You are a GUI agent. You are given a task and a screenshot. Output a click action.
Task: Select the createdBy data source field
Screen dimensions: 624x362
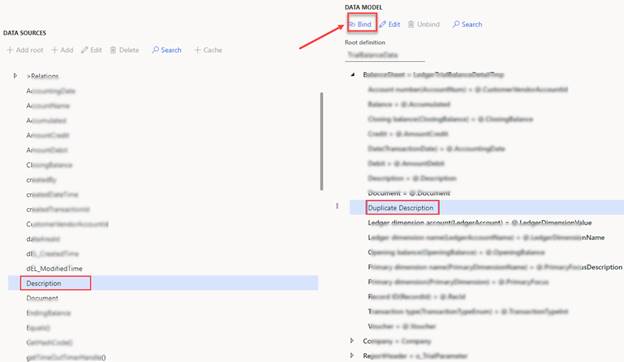tap(41, 180)
